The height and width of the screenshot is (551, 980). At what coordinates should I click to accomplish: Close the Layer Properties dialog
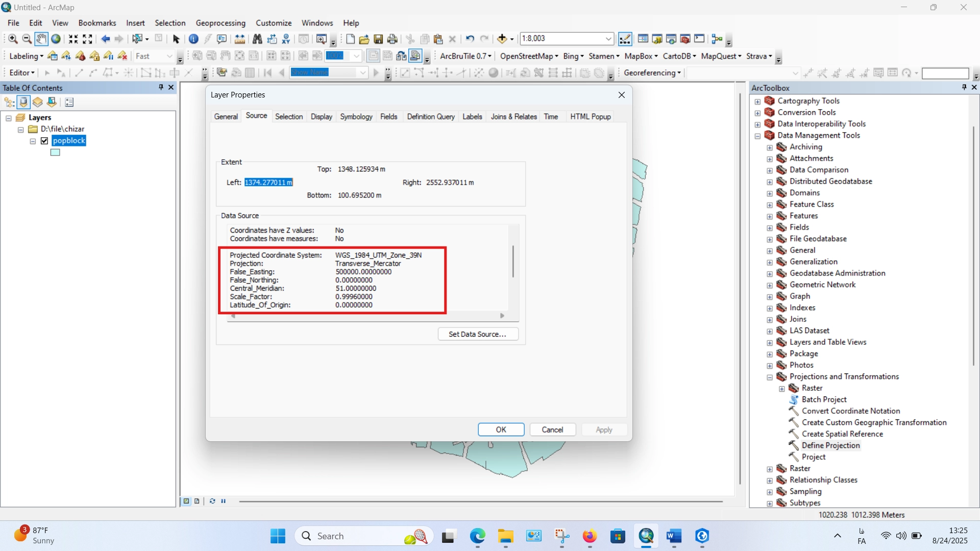coord(622,95)
